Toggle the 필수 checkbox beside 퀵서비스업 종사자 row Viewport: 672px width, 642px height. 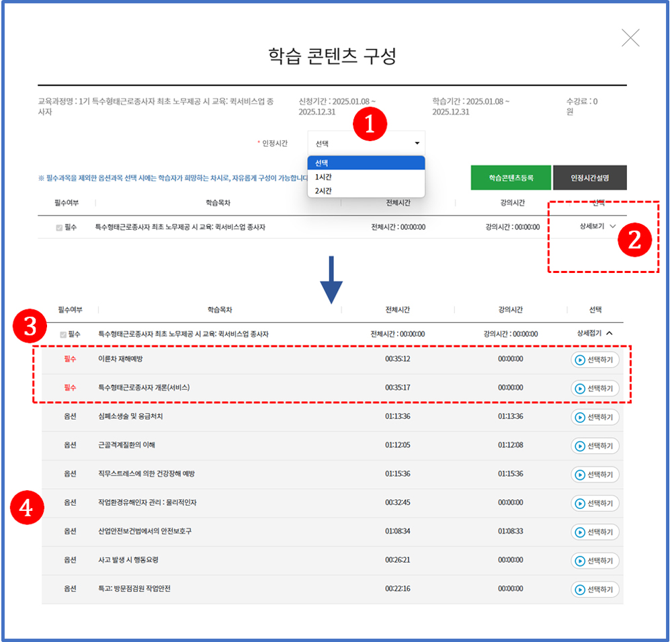(x=63, y=333)
